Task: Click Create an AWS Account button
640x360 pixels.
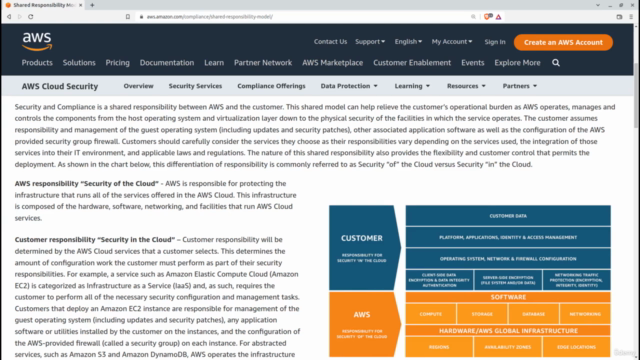Action: [563, 42]
